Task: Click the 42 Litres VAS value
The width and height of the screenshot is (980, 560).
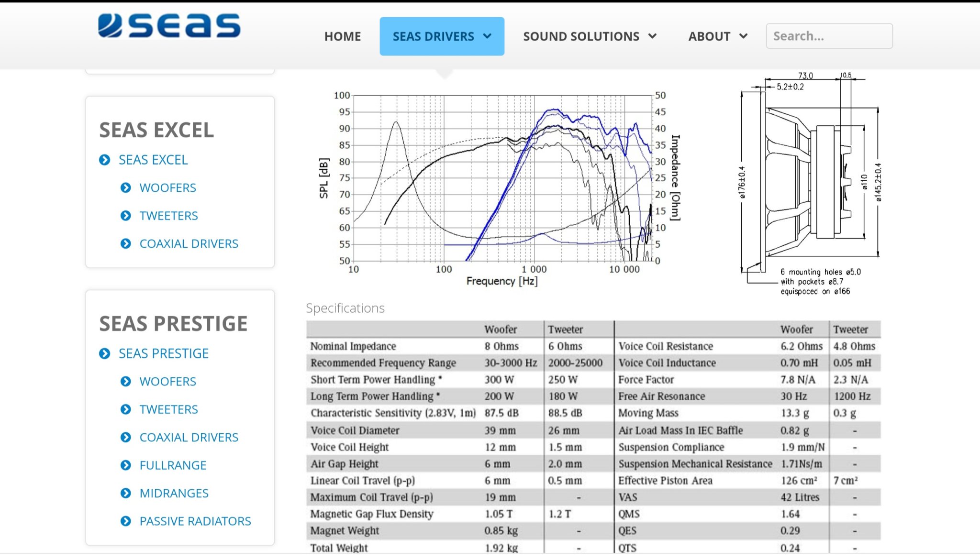Action: [800, 497]
